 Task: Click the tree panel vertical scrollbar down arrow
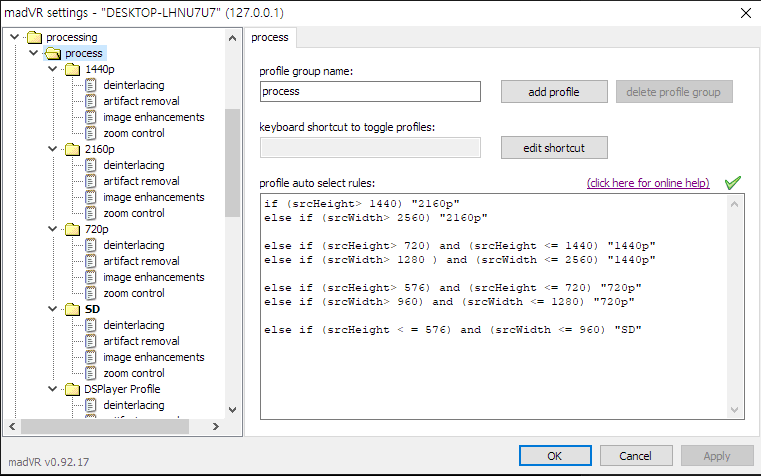233,409
